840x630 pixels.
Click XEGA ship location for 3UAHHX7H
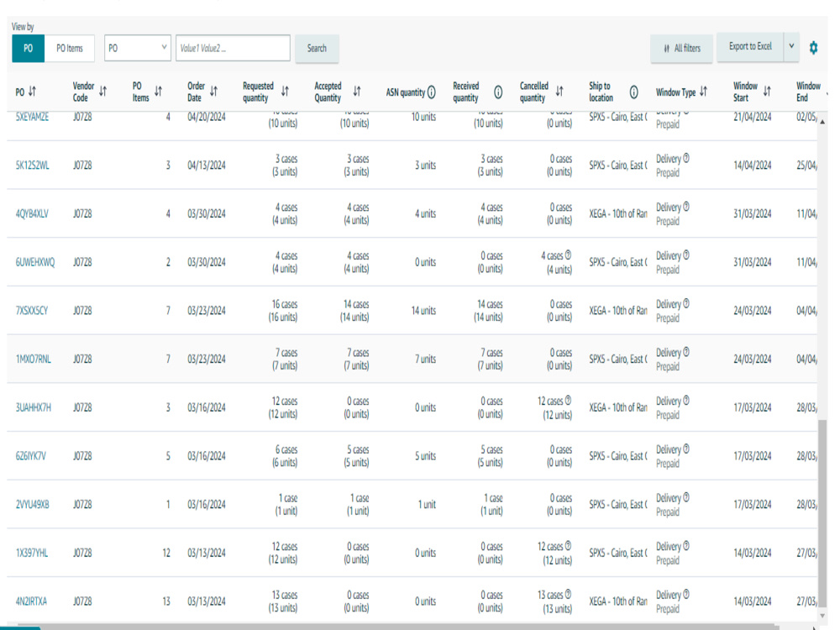[617, 407]
